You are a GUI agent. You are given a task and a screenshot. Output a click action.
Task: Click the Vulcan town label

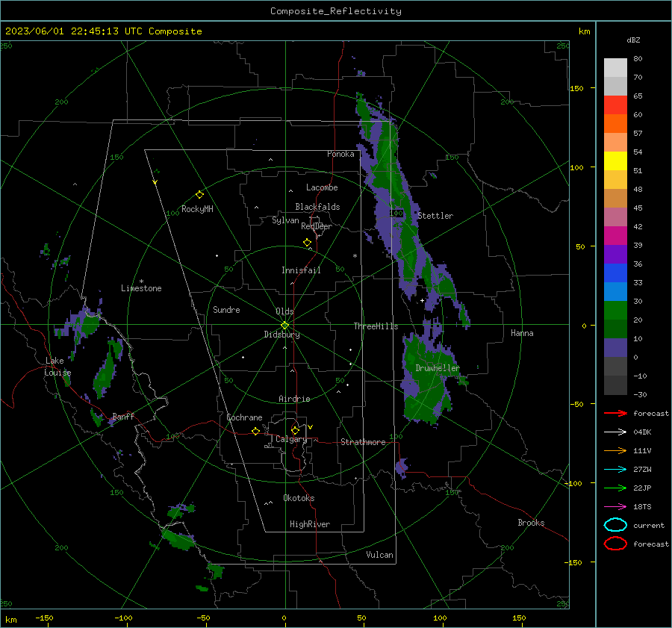[x=379, y=555]
